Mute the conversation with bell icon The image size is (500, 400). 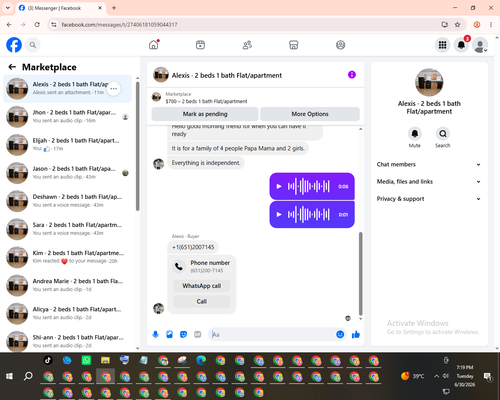coord(415,134)
